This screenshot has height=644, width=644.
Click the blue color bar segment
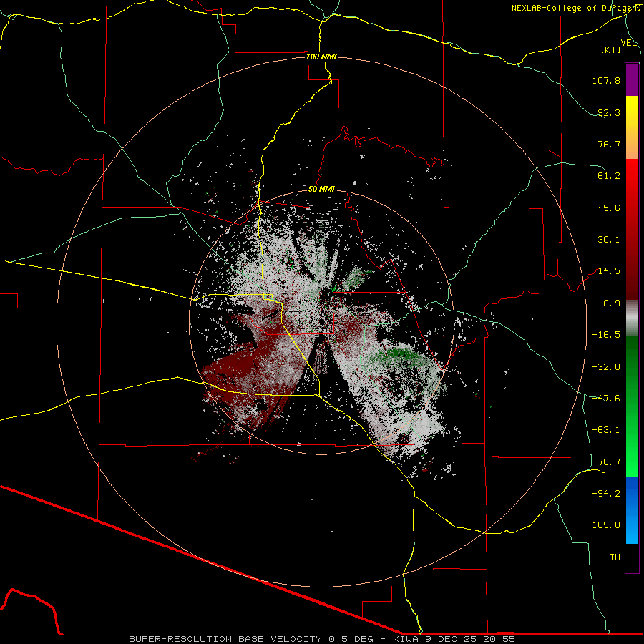click(x=632, y=510)
